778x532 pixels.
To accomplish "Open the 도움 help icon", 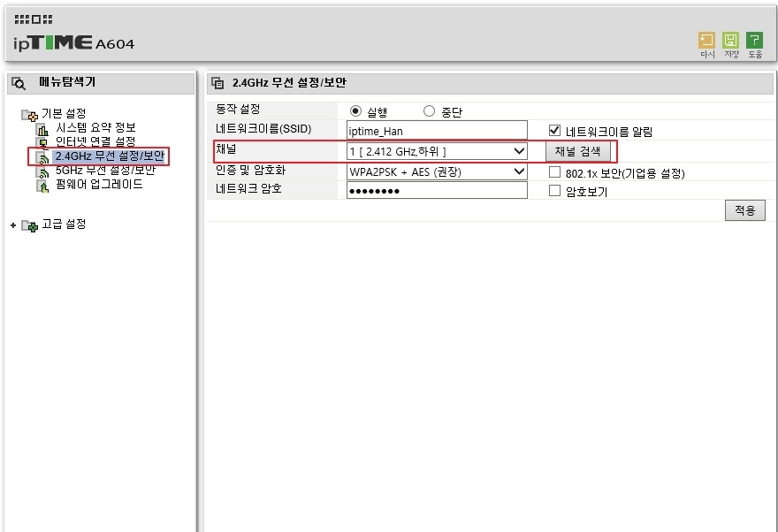I will point(754,40).
